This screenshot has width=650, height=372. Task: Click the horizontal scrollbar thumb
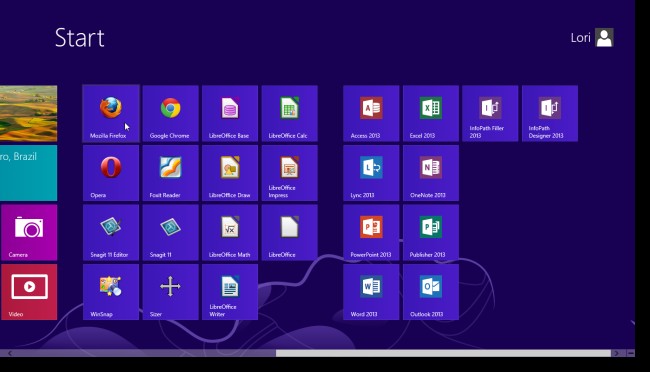tap(443, 353)
